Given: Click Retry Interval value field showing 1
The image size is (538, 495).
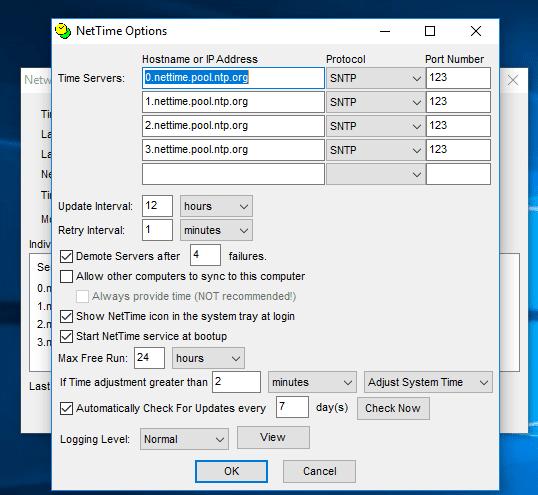Looking at the screenshot, I should (x=157, y=230).
